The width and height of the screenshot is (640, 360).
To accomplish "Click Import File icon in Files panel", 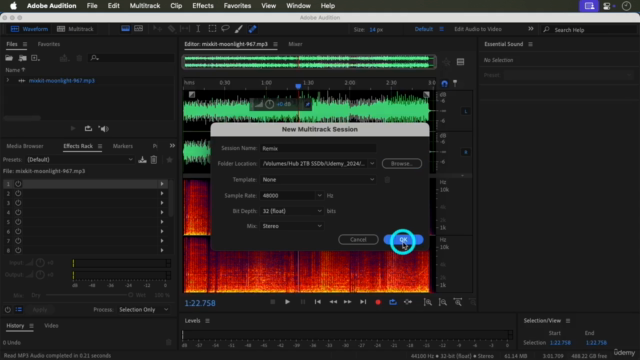I will [x=22, y=58].
